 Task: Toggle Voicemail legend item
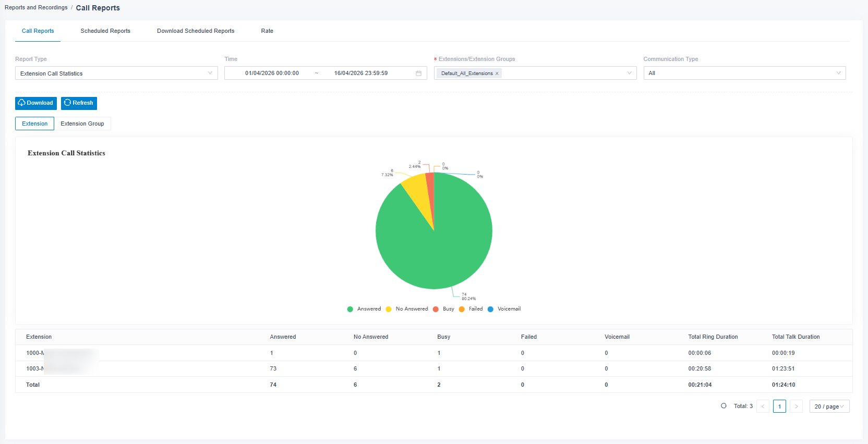[504, 309]
